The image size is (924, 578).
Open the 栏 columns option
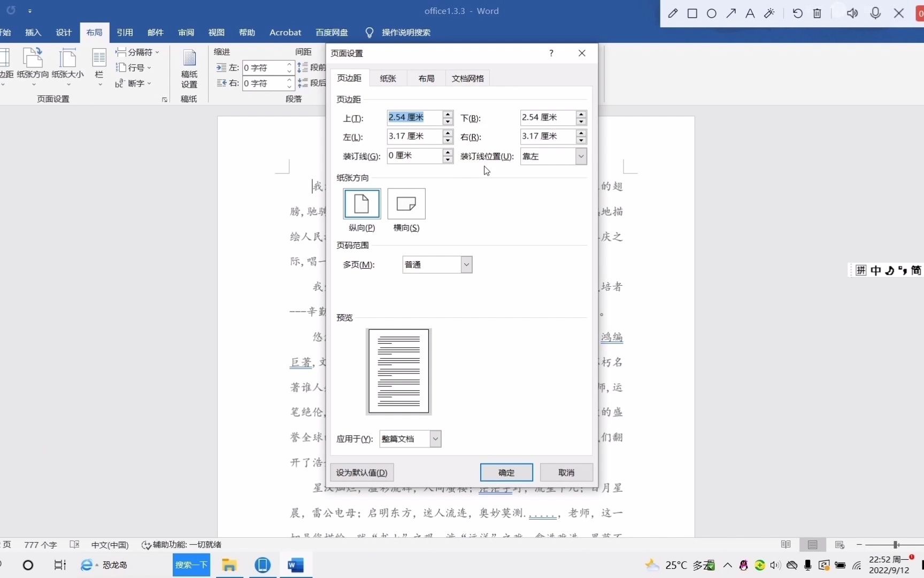pyautogui.click(x=99, y=67)
